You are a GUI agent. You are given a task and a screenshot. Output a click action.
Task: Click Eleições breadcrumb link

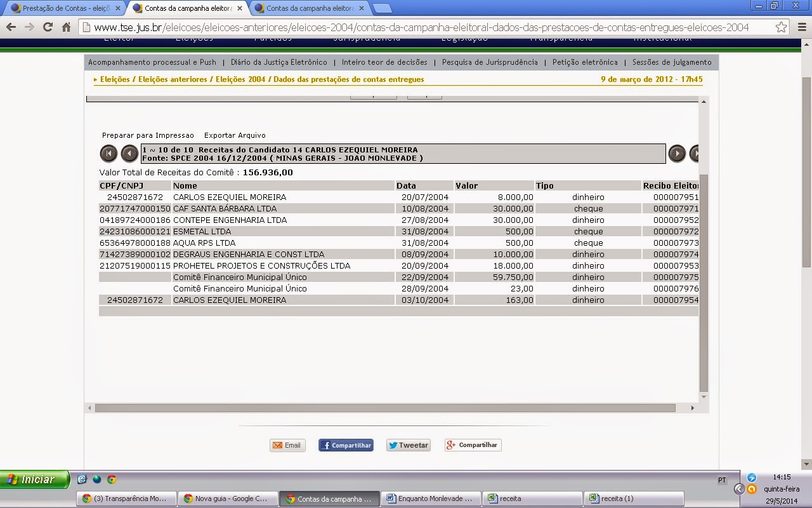point(115,79)
